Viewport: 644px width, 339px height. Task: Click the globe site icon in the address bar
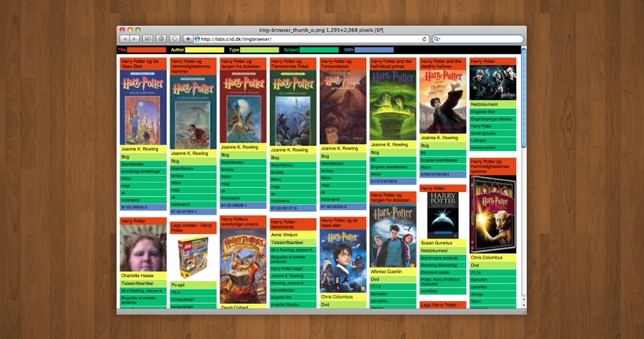(x=197, y=39)
